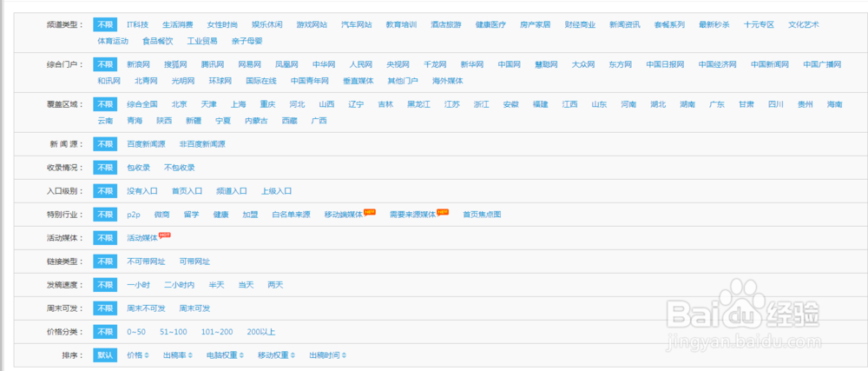Filter portals by 中国日报网

point(666,65)
